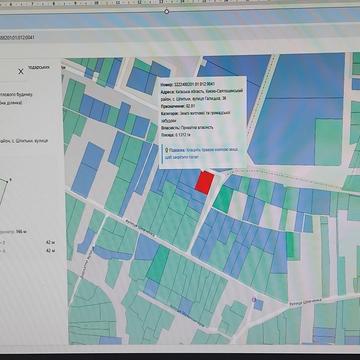Click the circular handle on top ruler

[x=167, y=11]
